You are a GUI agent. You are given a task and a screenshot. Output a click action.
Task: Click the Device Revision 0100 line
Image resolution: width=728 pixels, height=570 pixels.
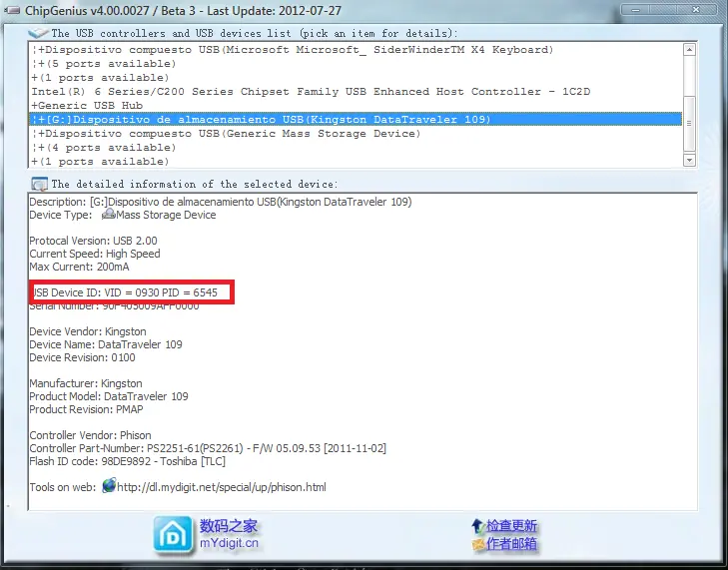coord(82,357)
